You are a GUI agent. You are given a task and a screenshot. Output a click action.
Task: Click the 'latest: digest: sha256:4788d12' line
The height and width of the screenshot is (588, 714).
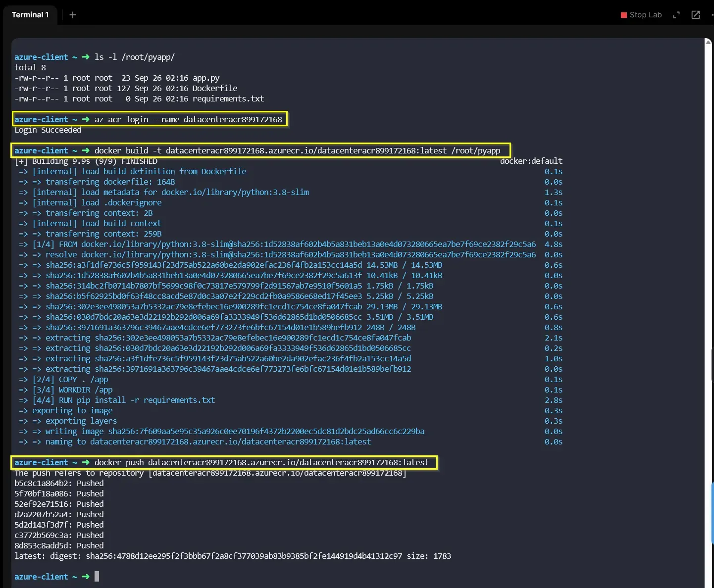point(233,556)
